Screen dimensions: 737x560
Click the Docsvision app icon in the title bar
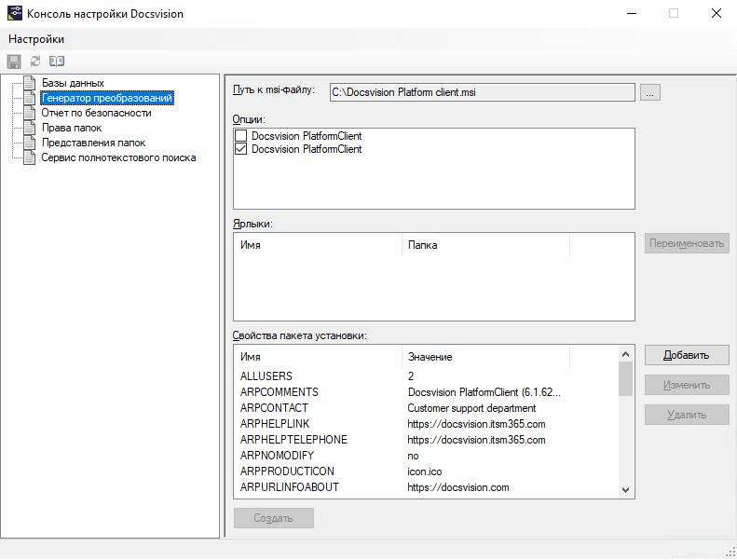13,14
